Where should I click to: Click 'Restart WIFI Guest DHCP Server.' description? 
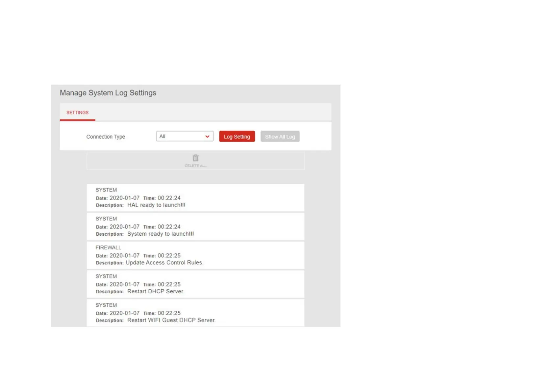tap(171, 320)
